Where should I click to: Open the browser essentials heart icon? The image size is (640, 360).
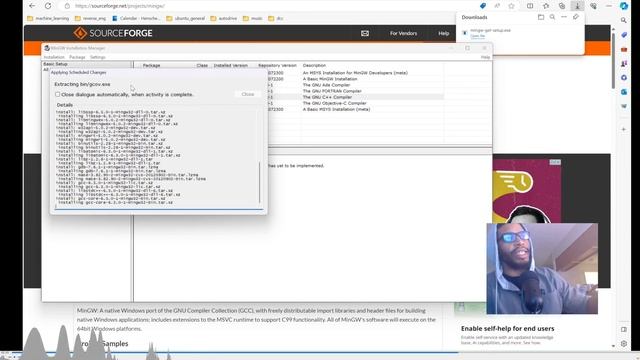click(x=593, y=6)
